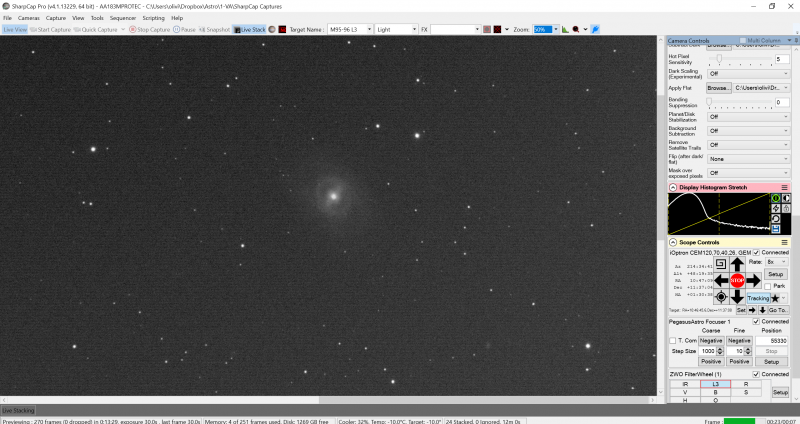Click Browse button for Apply Flat
Screen dimensions: 800x424
(x=719, y=88)
